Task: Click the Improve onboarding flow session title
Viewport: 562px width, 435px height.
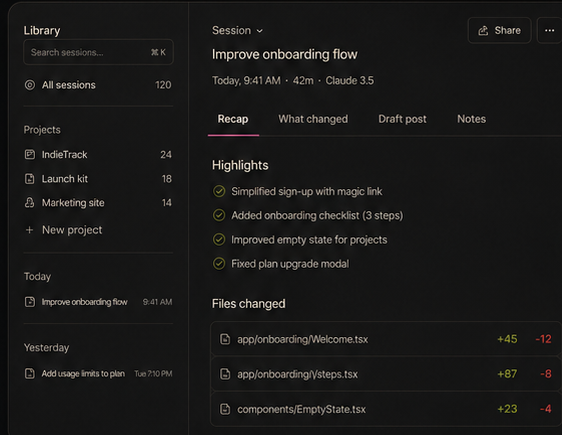Action: pyautogui.click(x=285, y=54)
